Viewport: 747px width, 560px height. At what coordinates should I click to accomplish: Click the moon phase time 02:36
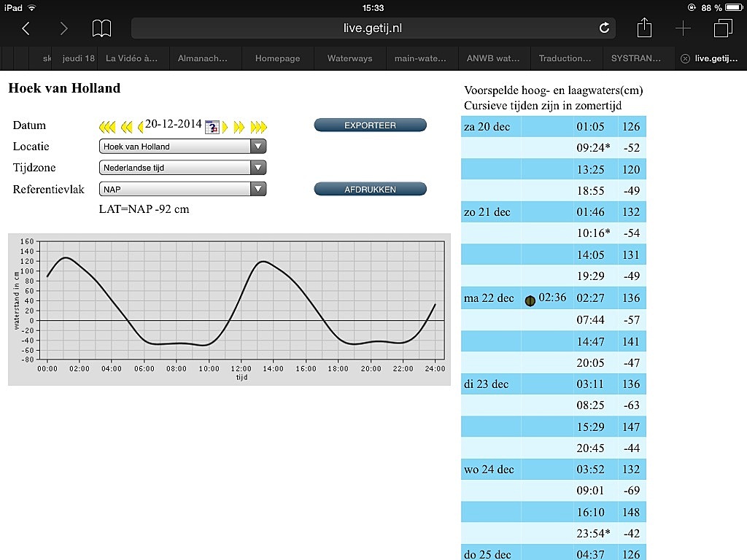pos(552,297)
